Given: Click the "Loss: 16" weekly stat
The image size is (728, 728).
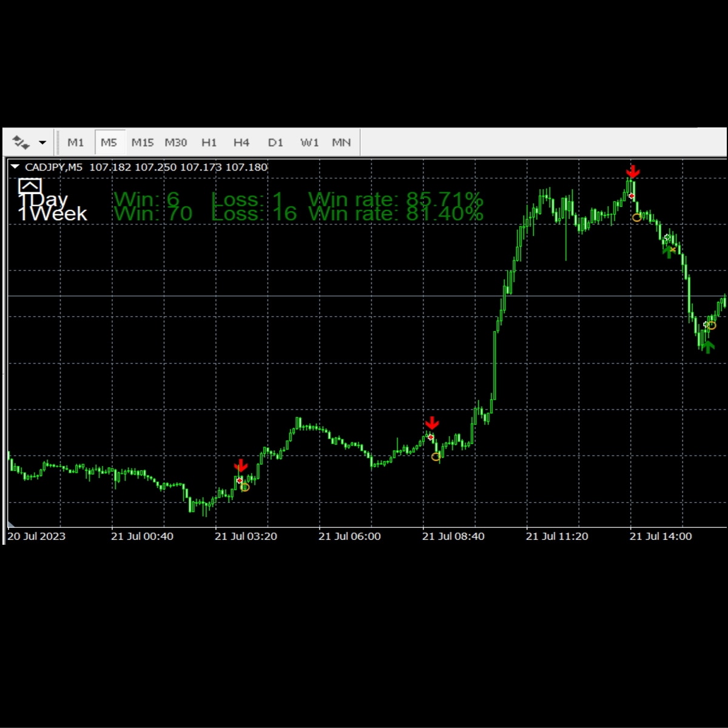Looking at the screenshot, I should [x=254, y=214].
